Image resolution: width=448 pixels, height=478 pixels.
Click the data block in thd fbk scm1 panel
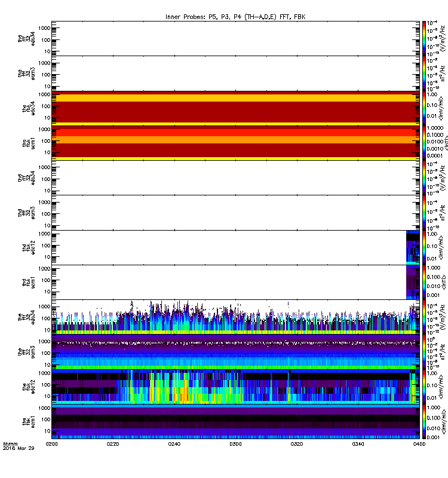pyautogui.click(x=413, y=282)
